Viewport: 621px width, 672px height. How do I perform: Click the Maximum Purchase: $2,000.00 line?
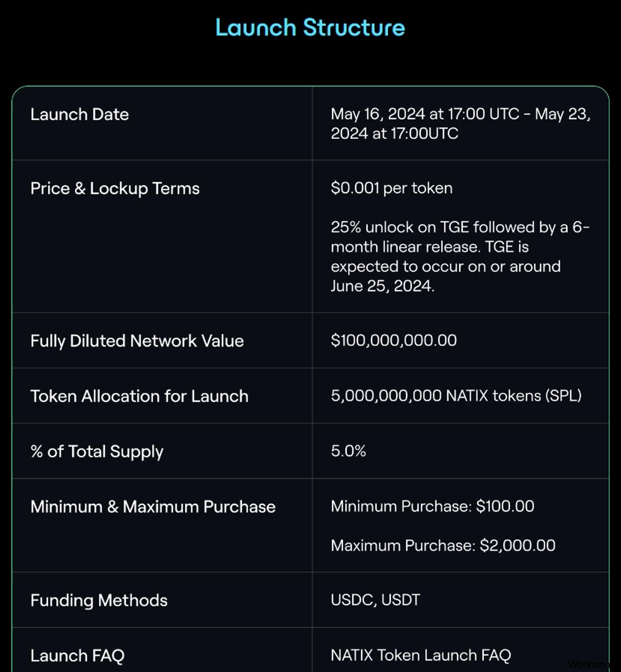pos(443,545)
